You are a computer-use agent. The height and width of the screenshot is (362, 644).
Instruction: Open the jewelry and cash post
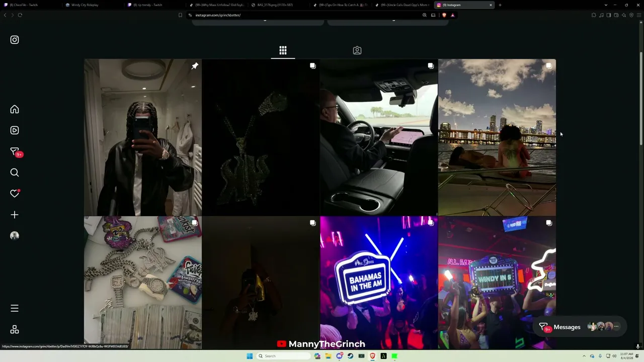coord(143,283)
